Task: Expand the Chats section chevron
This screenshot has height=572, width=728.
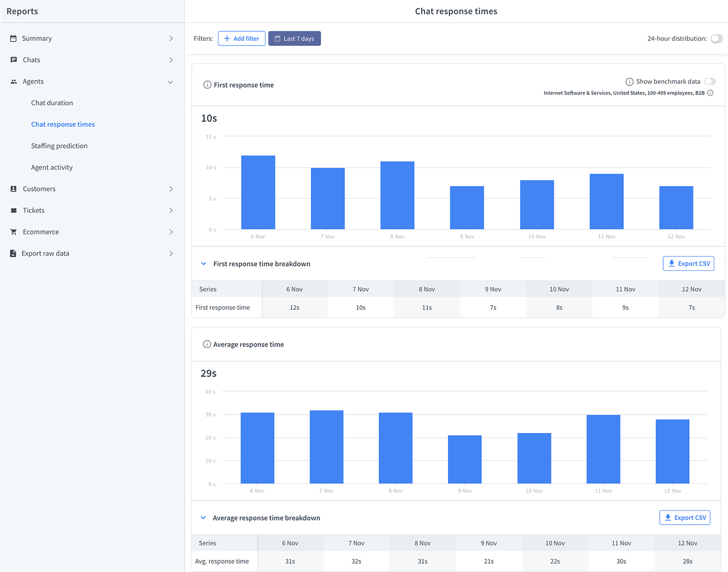Action: [x=171, y=60]
